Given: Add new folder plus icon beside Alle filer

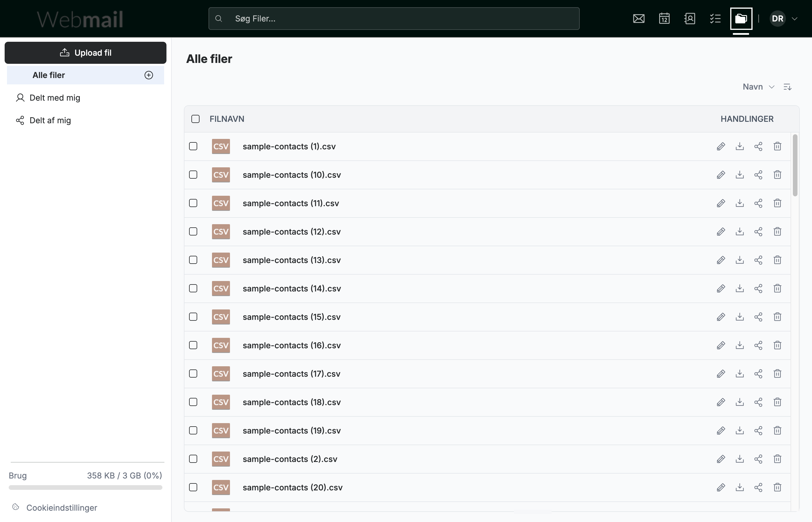Looking at the screenshot, I should pyautogui.click(x=149, y=75).
